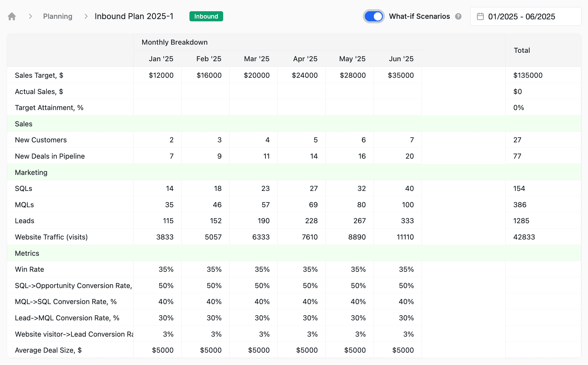The height and width of the screenshot is (365, 588).
Task: Click Jun '25 Website Traffic value 11110
Action: (x=405, y=237)
